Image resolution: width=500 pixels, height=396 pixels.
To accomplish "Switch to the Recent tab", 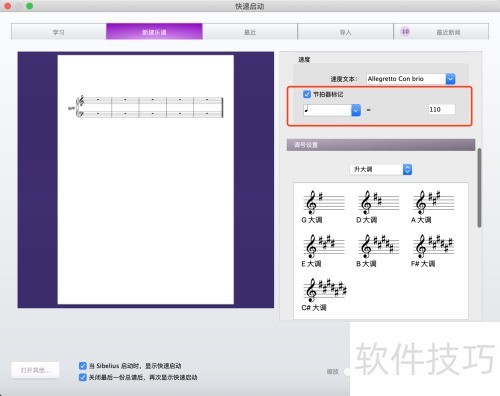I will pyautogui.click(x=250, y=32).
